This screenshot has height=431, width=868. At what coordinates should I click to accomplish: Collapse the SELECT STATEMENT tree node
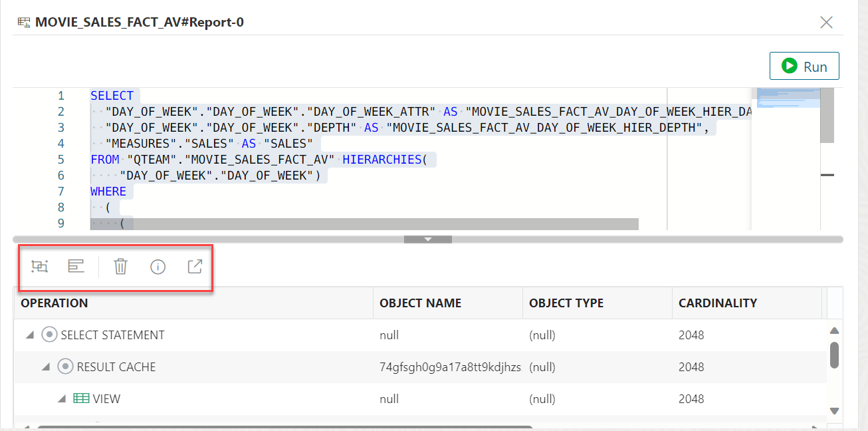pos(29,335)
